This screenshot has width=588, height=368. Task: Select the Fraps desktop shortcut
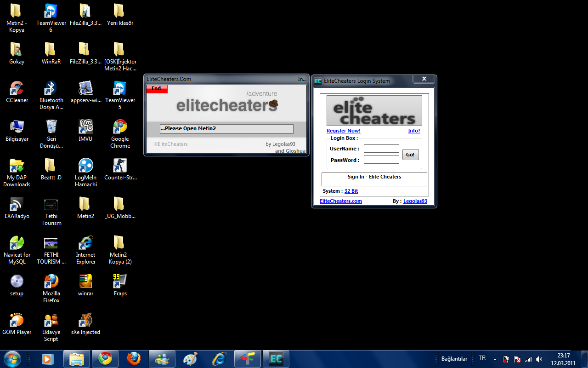coord(120,285)
